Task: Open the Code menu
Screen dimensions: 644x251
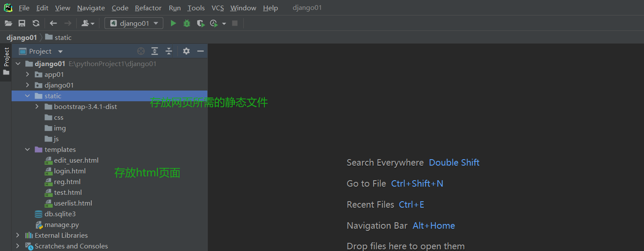Action: point(120,8)
